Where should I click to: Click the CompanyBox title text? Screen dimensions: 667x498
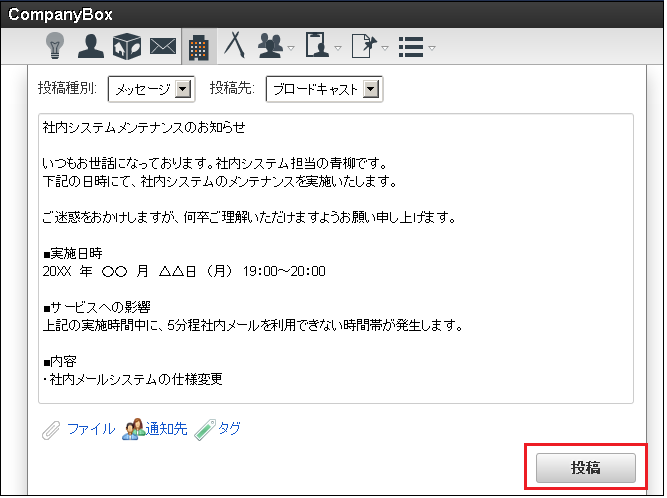pyautogui.click(x=60, y=14)
